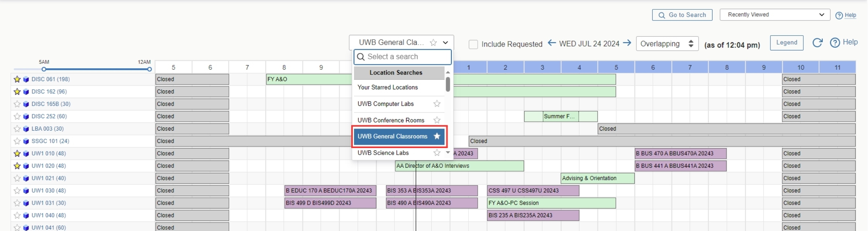Go to previous day with left arrow
The width and height of the screenshot is (868, 231).
(x=552, y=43)
